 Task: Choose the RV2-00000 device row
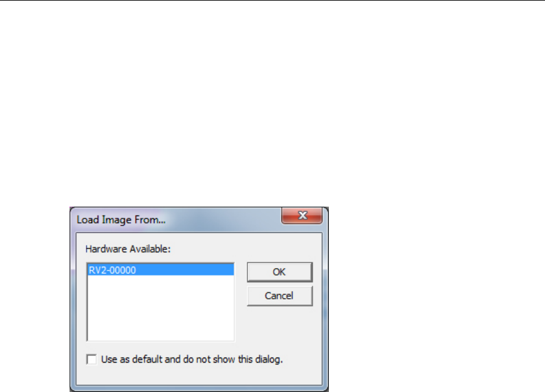160,270
